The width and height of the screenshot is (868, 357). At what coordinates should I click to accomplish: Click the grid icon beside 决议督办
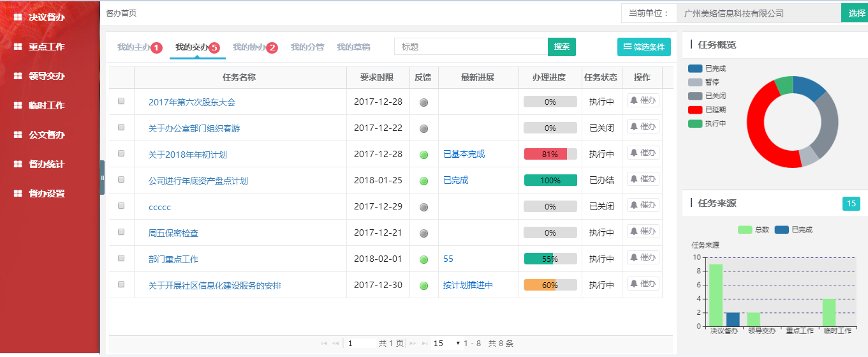click(x=18, y=17)
